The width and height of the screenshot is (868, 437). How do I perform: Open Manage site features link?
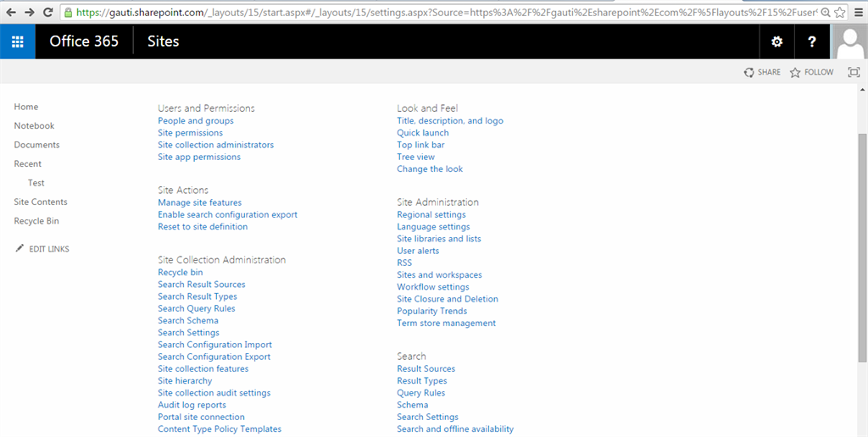[x=200, y=202]
